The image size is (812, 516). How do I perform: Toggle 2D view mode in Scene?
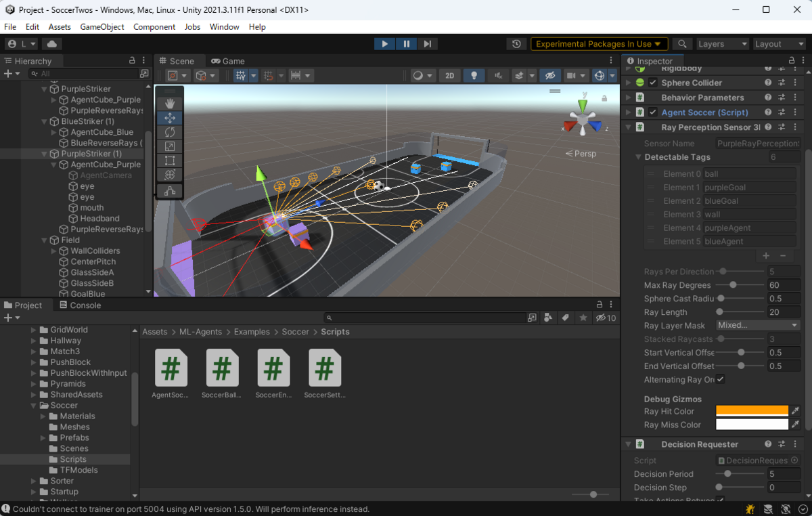click(449, 76)
